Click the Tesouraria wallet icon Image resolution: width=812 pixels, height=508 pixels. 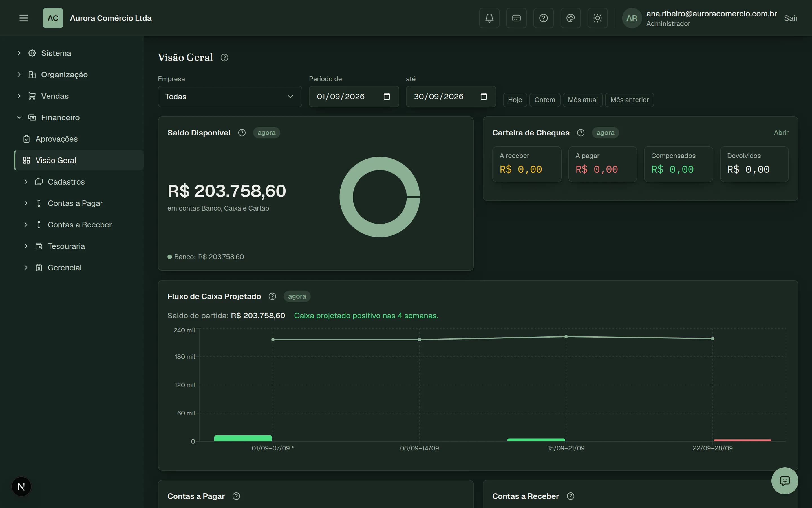(x=39, y=246)
